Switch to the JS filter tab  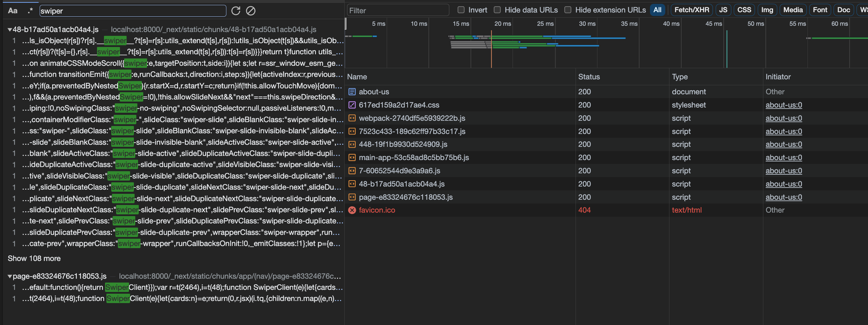click(x=723, y=9)
